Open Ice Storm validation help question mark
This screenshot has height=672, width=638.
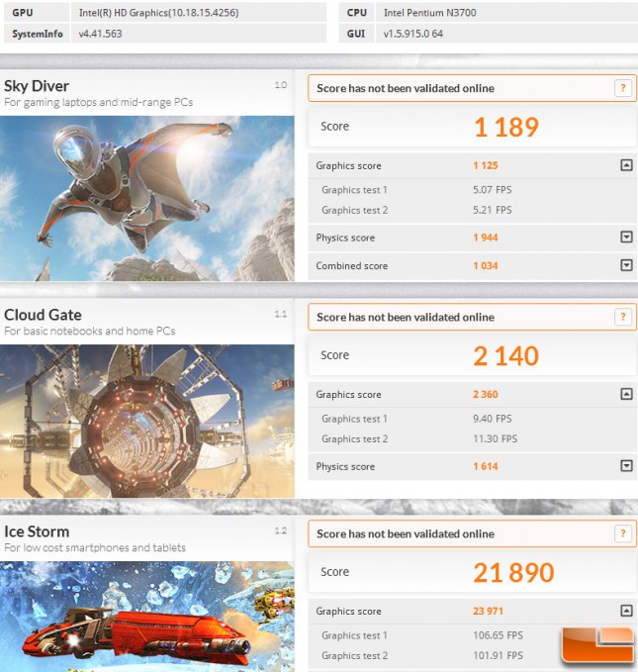tap(623, 533)
